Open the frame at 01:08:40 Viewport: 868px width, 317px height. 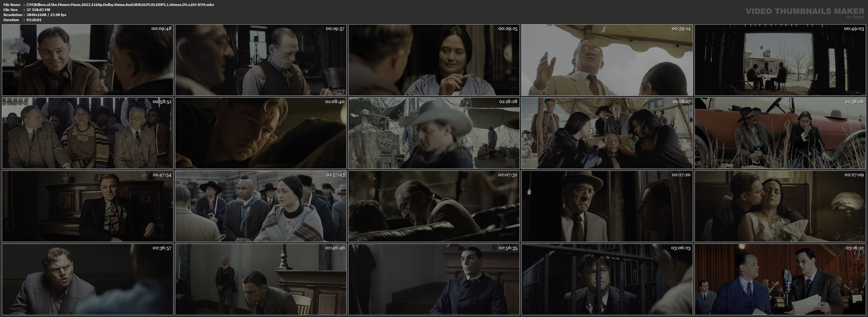261,133
